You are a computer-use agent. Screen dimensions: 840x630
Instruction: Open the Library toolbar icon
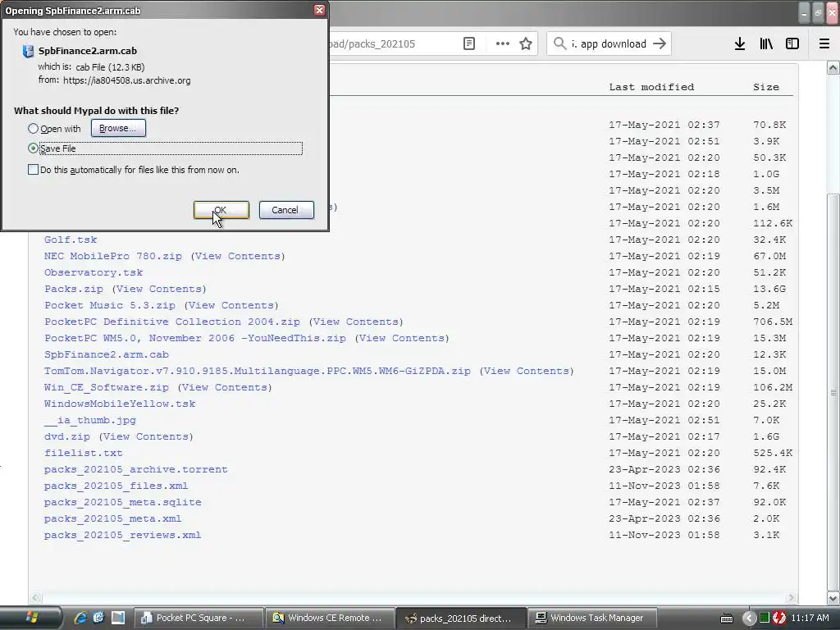click(x=766, y=44)
